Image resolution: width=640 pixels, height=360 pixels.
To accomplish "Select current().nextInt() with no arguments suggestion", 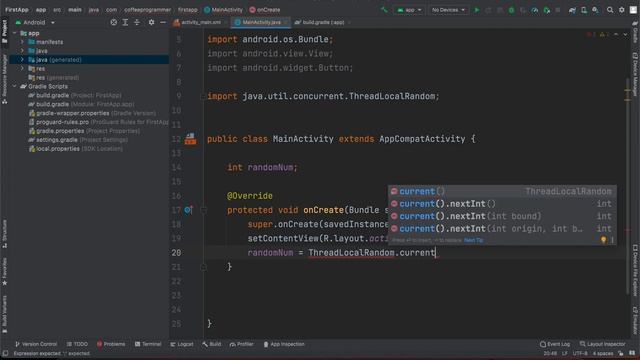I will (x=502, y=204).
